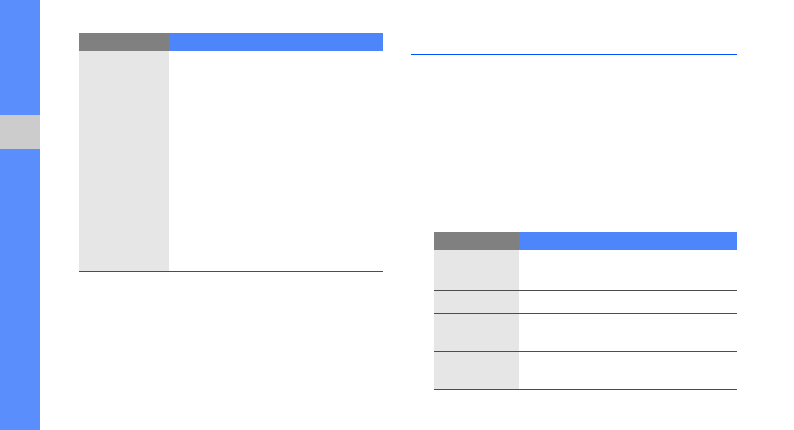This screenshot has width=794, height=430.
Task: Click the last-row white cell in the right table
Action: pos(628,370)
